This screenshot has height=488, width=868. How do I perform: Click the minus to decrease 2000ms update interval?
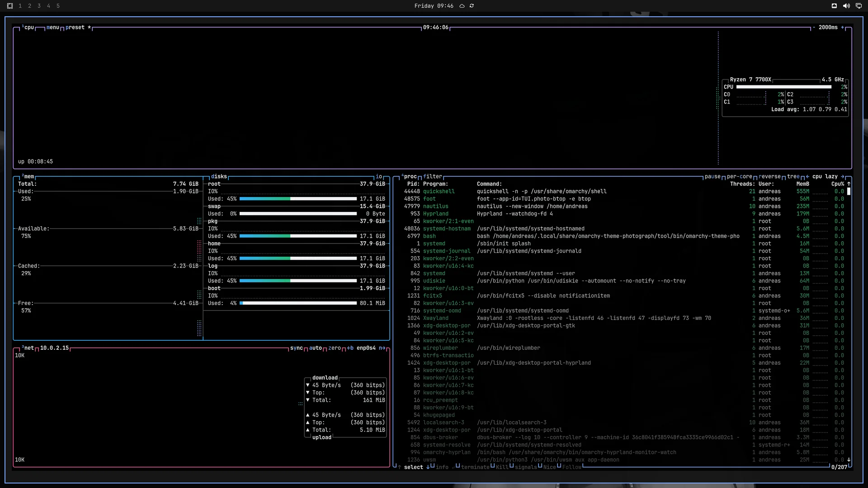(x=814, y=28)
